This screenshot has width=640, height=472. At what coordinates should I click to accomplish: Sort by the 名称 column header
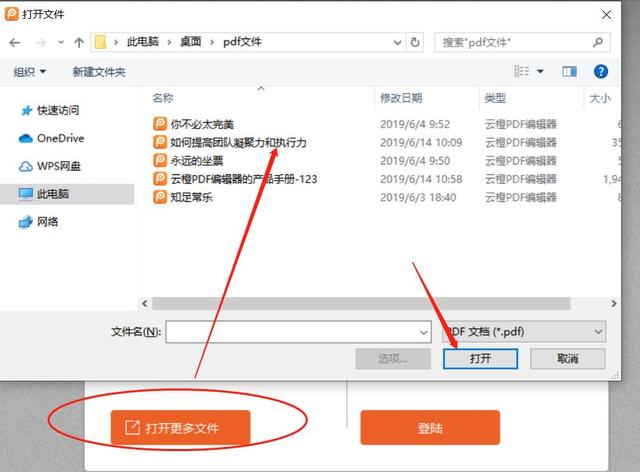[x=162, y=98]
